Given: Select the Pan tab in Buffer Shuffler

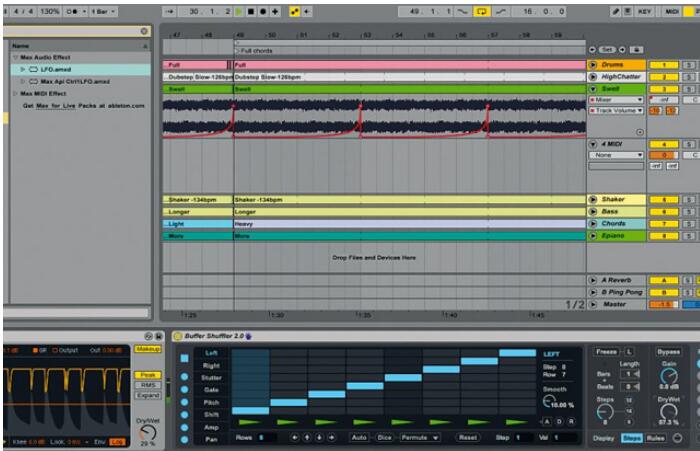Looking at the screenshot, I should click(x=211, y=439).
